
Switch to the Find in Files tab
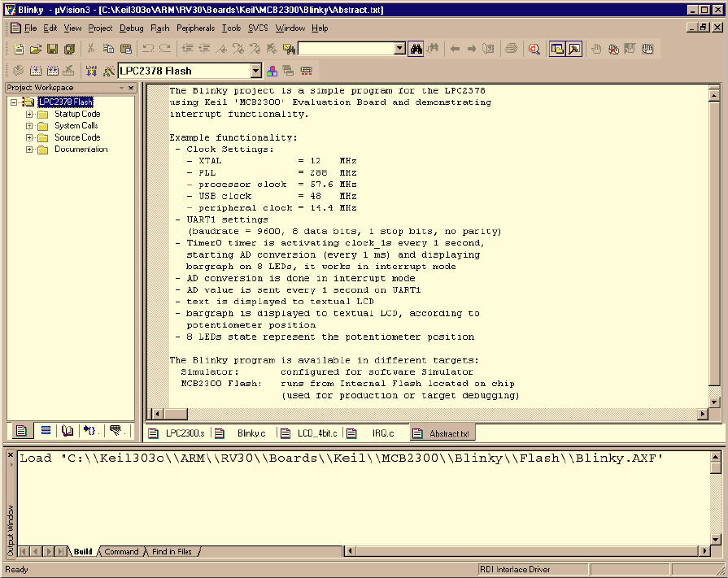tap(172, 551)
